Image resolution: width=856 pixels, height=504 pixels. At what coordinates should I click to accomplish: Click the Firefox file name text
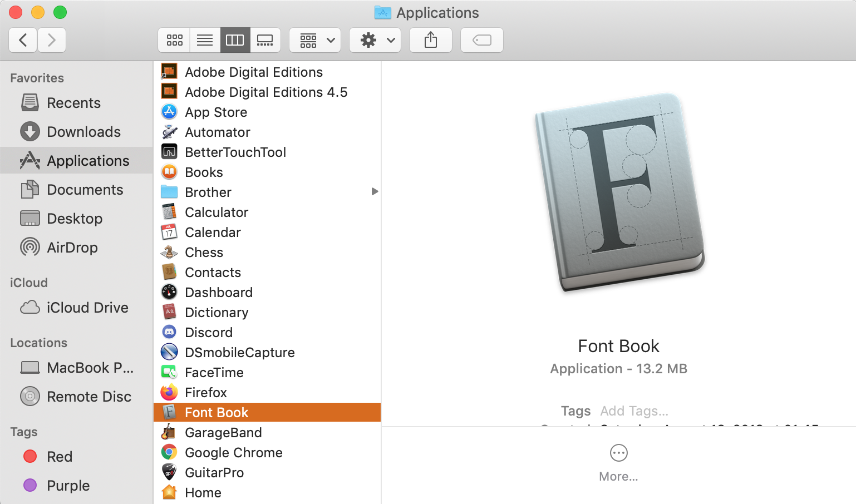coord(206,393)
